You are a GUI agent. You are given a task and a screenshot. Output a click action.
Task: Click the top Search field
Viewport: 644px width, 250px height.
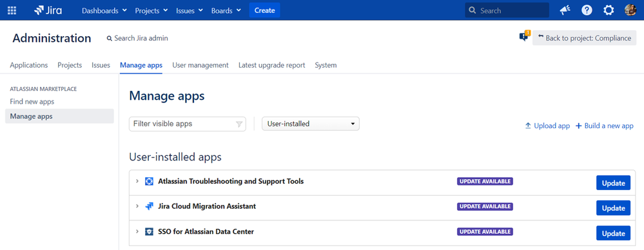coord(507,10)
